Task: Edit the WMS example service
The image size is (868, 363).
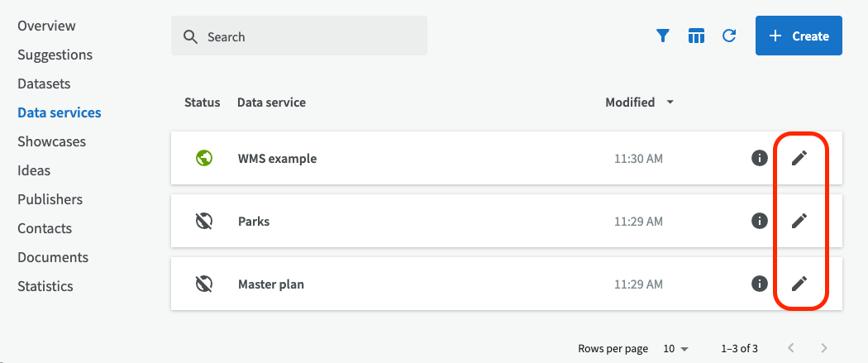Action: [799, 158]
